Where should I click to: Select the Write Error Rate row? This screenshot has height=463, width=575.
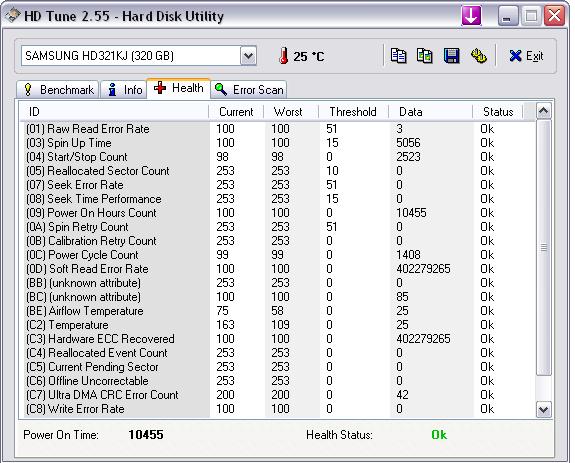coord(279,409)
